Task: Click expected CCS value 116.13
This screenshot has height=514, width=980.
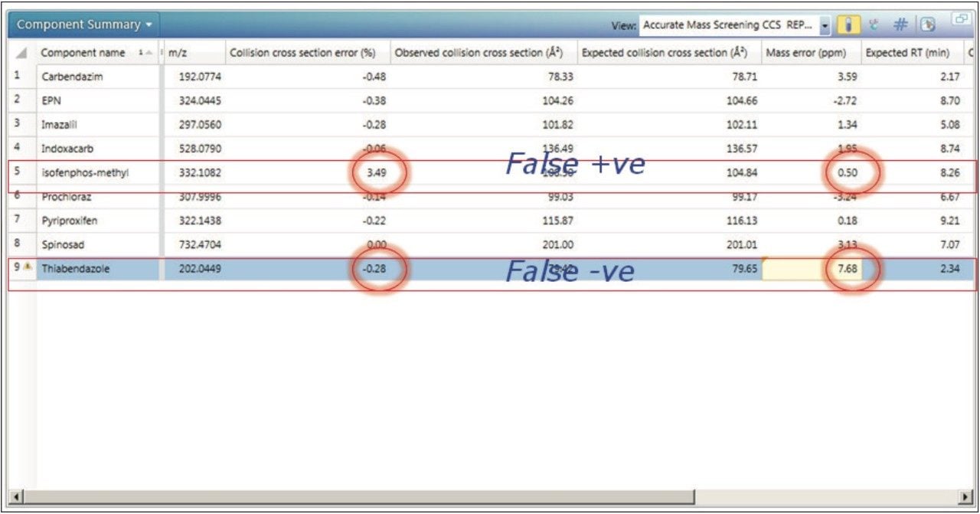Action: tap(742, 221)
